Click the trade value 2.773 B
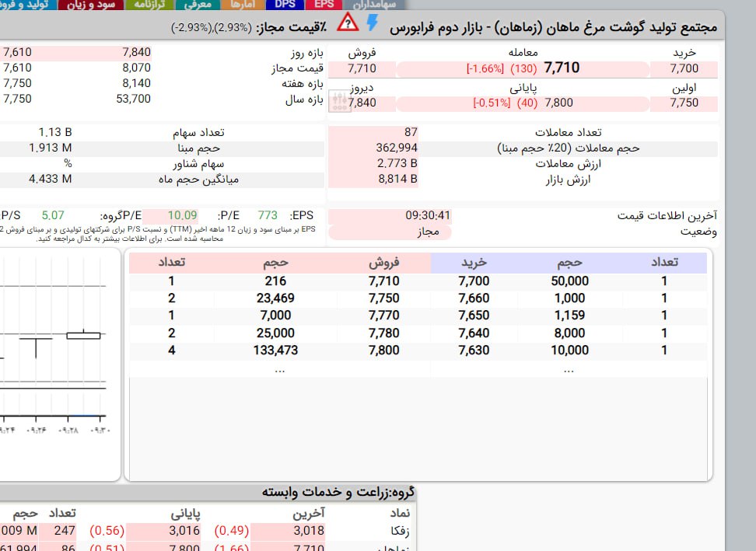This screenshot has height=551, width=756. coord(397,164)
